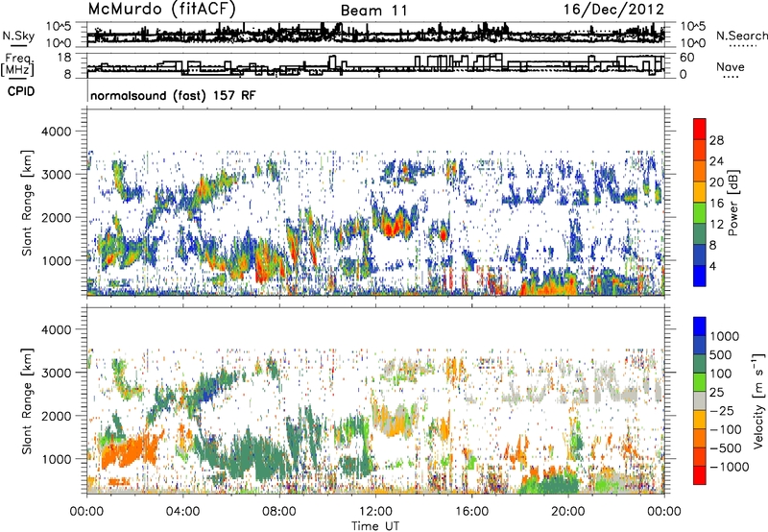This screenshot has width=768, height=532.
Task: Click the 'N.Sky' legend label
Action: click(x=18, y=36)
